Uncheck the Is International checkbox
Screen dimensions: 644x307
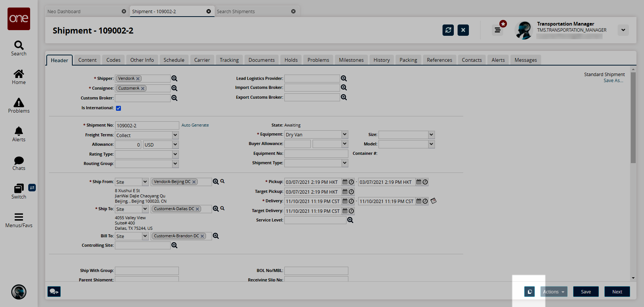tap(119, 108)
